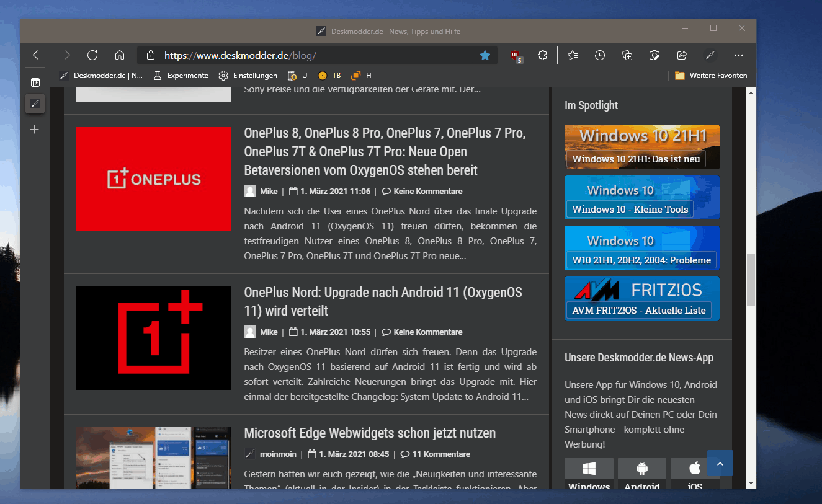Open the uBlock Origin extension icon
This screenshot has width=822, height=504.
[516, 56]
